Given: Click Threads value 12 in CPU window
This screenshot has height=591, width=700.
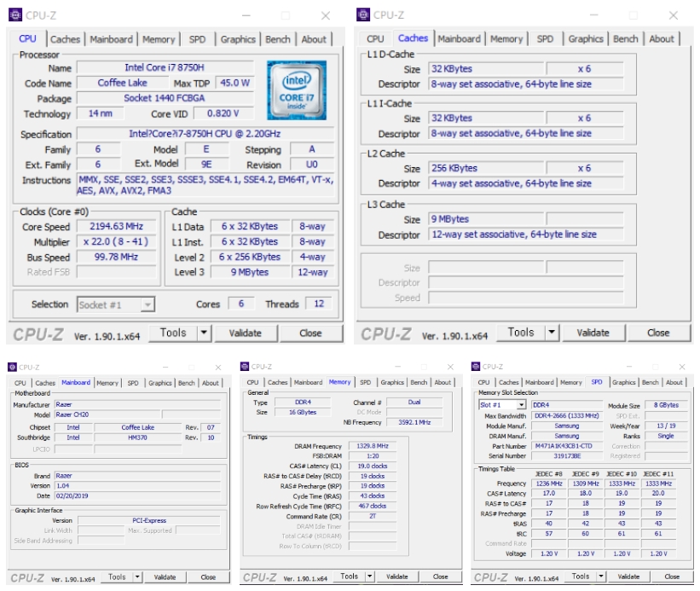Looking at the screenshot, I should [319, 304].
